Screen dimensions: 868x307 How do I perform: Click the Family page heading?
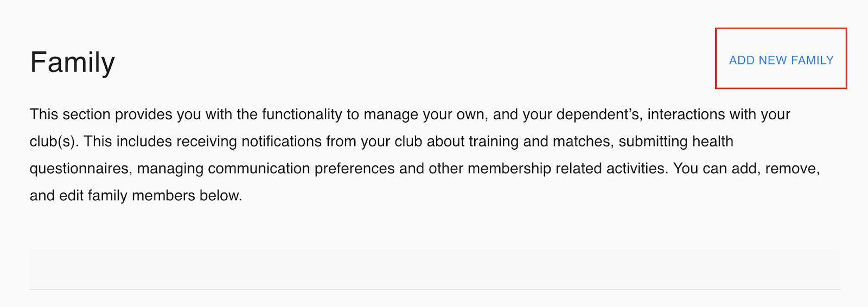coord(72,63)
